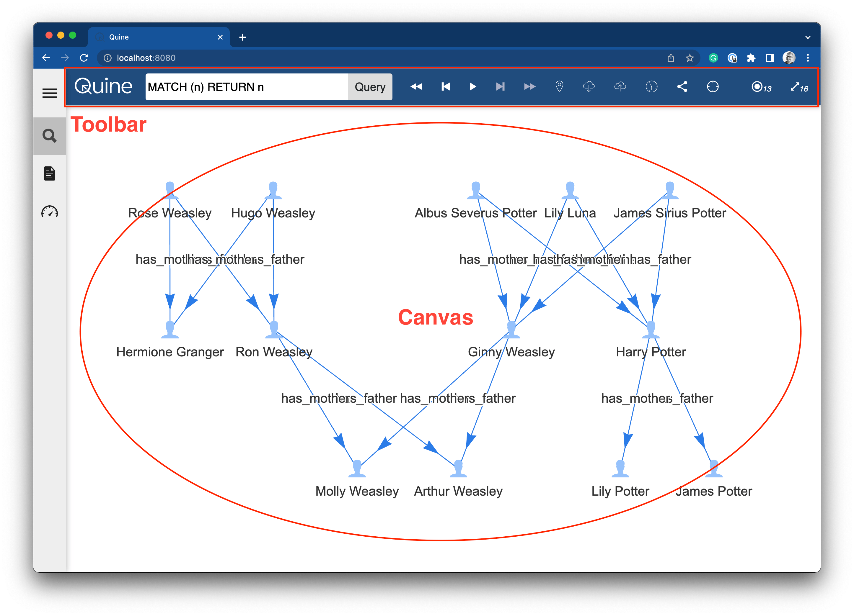Toggle the graph layout share-nodes icon
Image resolution: width=854 pixels, height=616 pixels.
point(682,87)
